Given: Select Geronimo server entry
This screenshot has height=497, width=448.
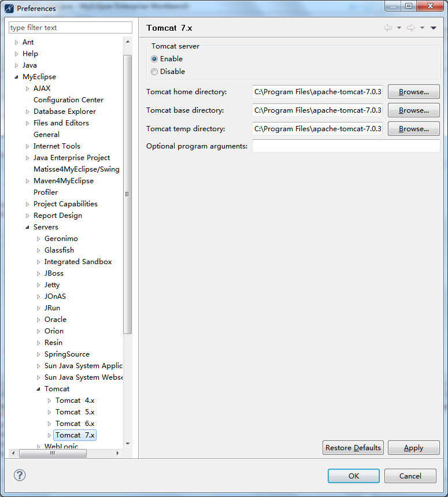Looking at the screenshot, I should 61,239.
